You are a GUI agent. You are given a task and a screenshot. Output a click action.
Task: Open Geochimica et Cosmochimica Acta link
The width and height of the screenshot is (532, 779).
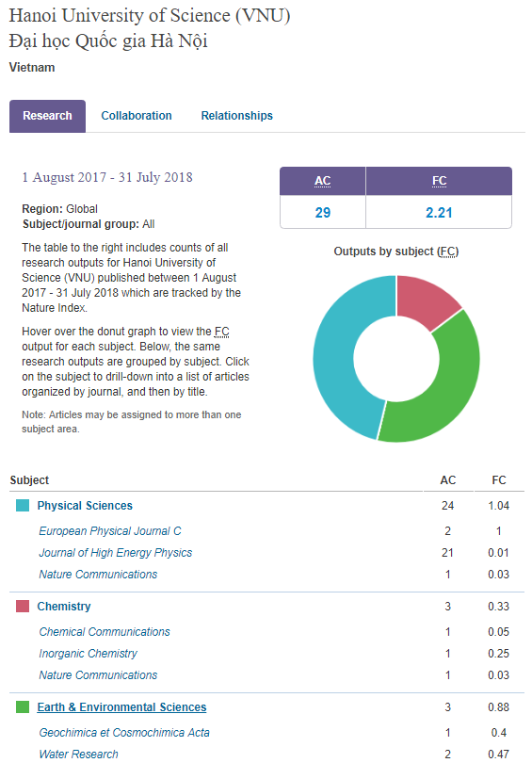pos(124,733)
